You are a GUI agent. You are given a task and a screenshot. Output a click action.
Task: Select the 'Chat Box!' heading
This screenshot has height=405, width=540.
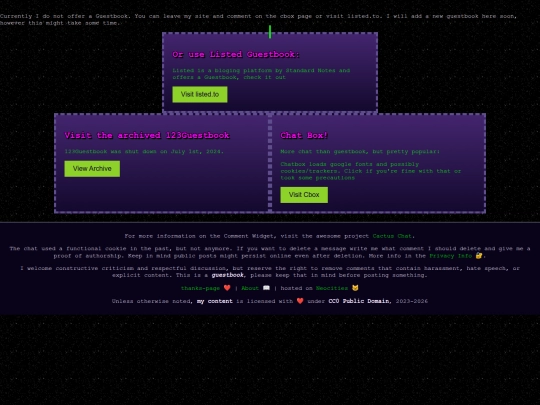coord(304,135)
